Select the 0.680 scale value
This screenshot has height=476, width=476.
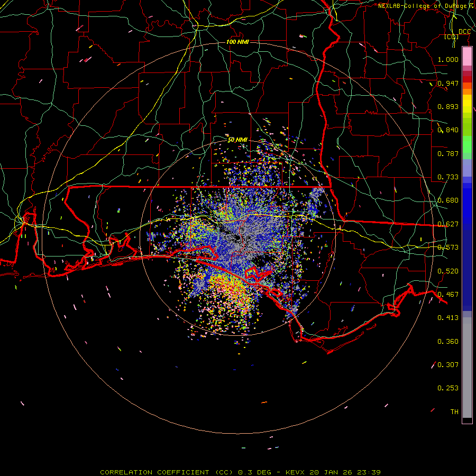448,200
